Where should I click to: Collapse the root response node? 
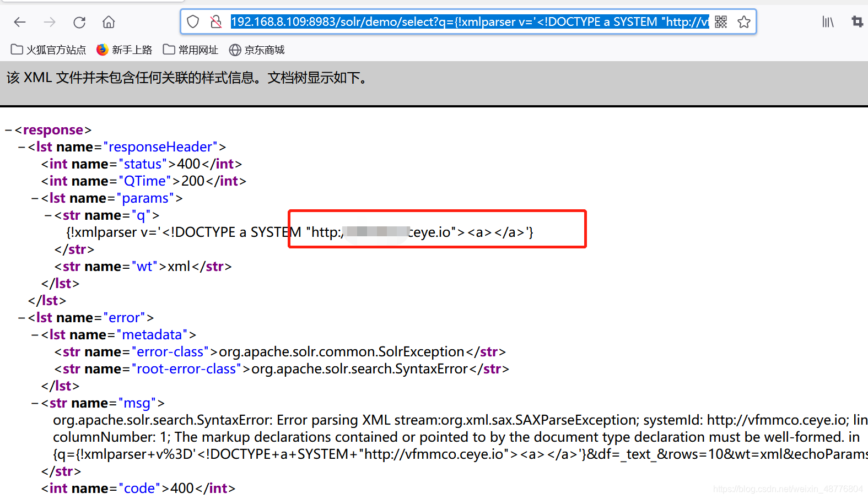click(8, 130)
